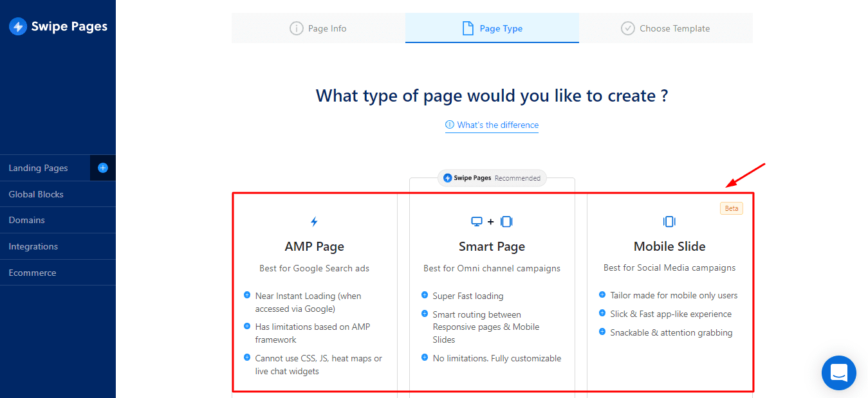Viewport: 868px width, 398px height.
Task: Open the live chat widget bubble
Action: pyautogui.click(x=839, y=373)
